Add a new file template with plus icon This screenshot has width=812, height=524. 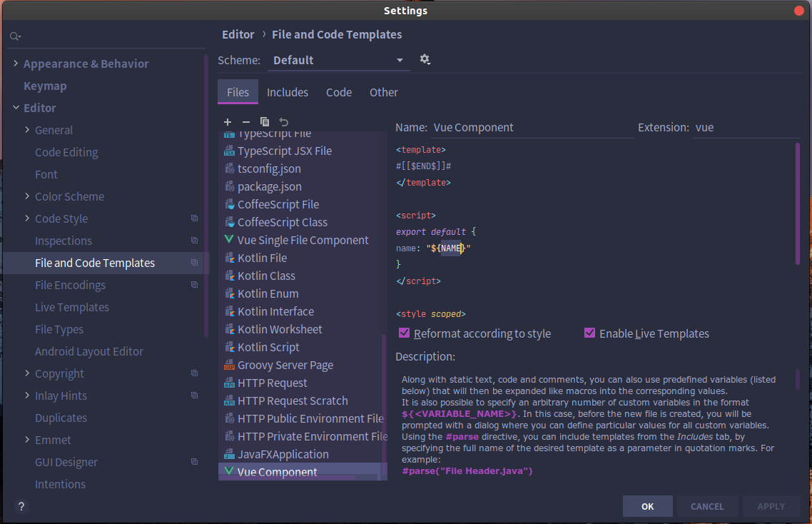tap(228, 122)
